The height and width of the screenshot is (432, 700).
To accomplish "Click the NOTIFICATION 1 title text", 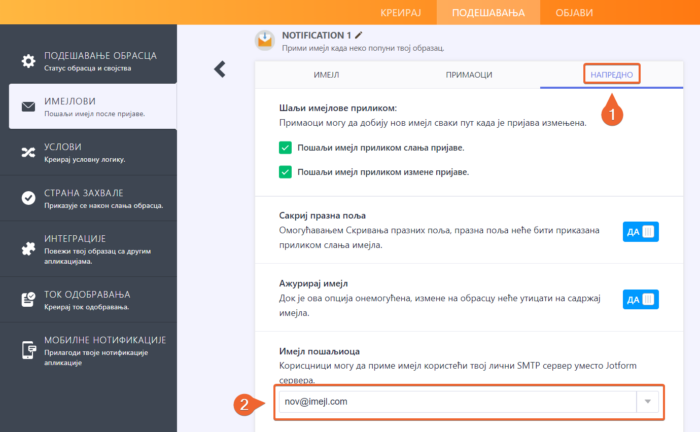I will coord(317,35).
